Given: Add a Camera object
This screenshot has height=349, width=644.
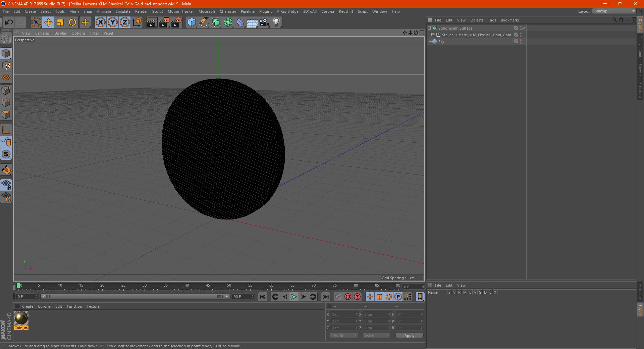Looking at the screenshot, I should [x=264, y=22].
